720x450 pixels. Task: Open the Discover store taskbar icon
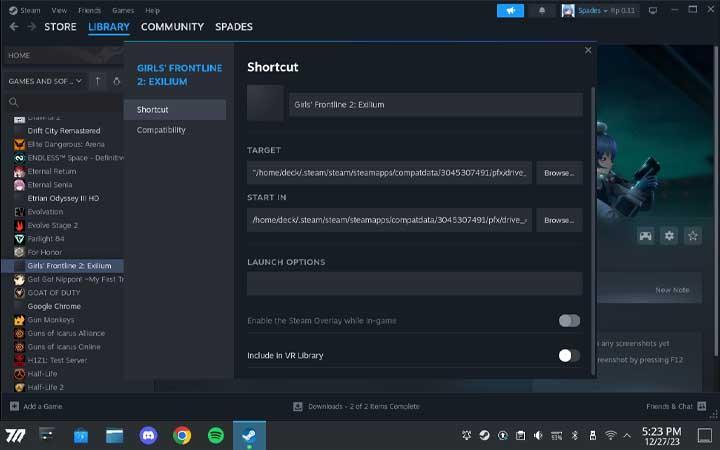click(x=81, y=435)
